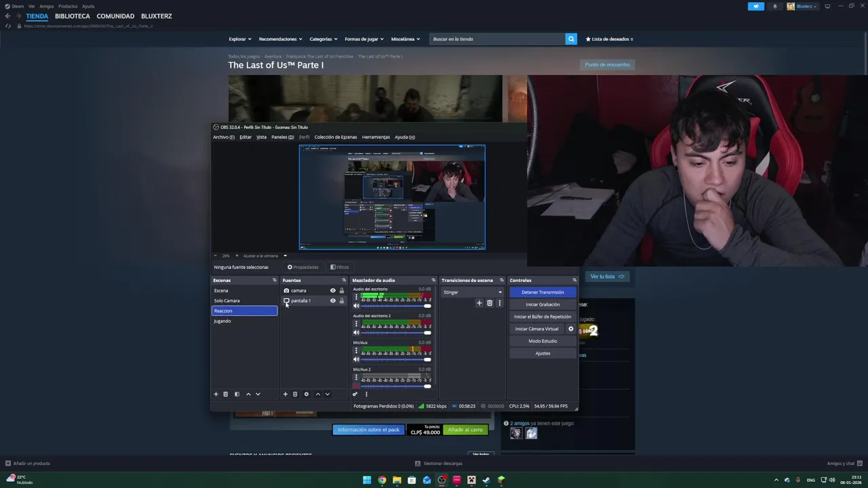Viewport: 868px width, 488px height.
Task: Open scene filters icon in the Escenas toolbar
Action: (x=237, y=394)
